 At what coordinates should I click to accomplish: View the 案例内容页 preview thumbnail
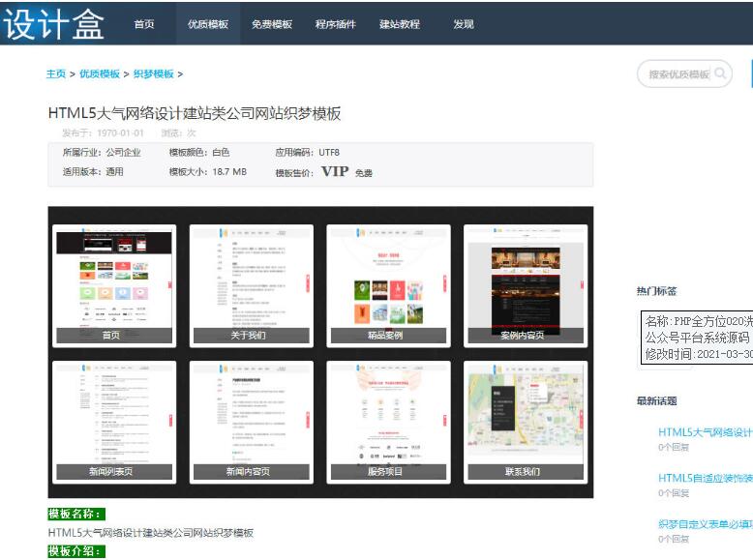526,285
